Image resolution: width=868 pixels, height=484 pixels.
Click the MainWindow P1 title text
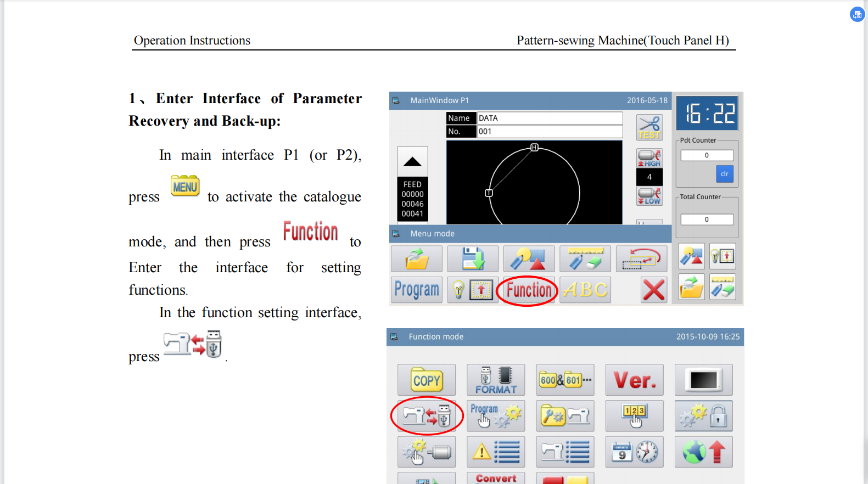click(439, 100)
